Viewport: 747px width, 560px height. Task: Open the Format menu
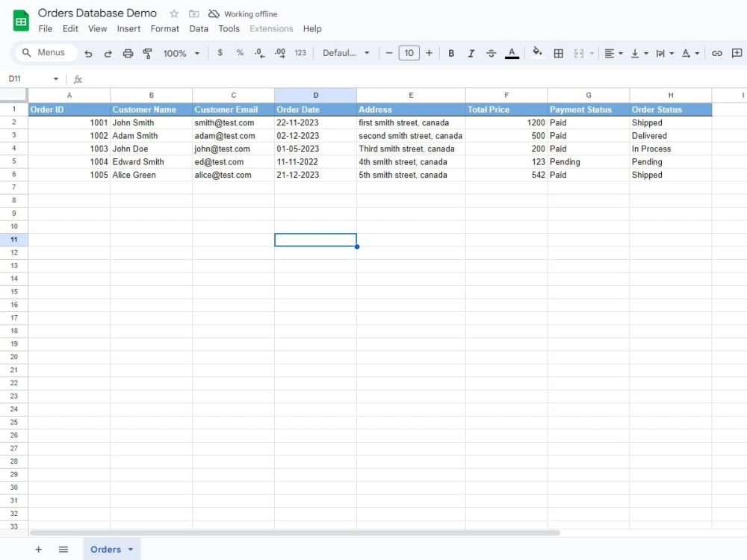pyautogui.click(x=165, y=28)
